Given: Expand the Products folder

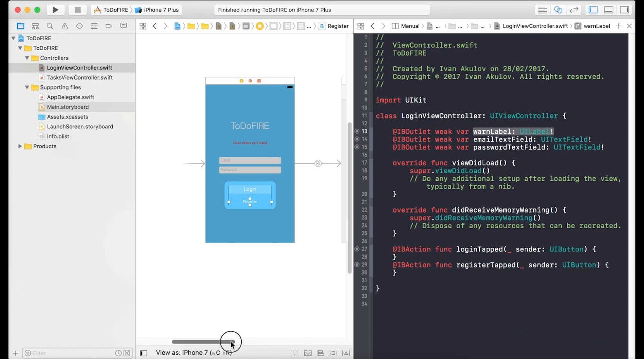Looking at the screenshot, I should coord(20,146).
